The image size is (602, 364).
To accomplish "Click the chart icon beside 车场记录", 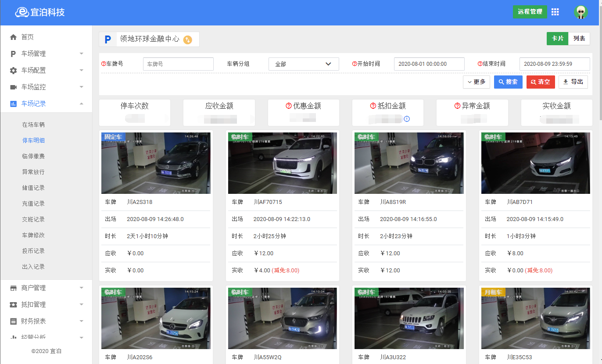I will [13, 103].
